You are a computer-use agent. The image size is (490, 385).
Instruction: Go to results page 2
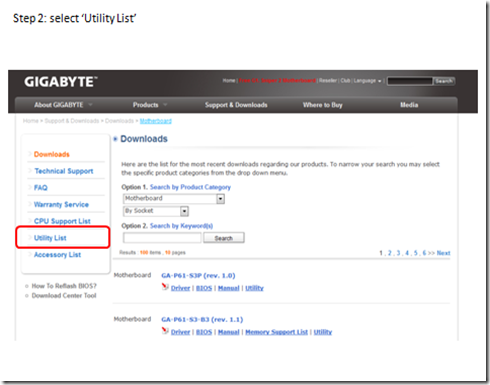click(x=389, y=253)
